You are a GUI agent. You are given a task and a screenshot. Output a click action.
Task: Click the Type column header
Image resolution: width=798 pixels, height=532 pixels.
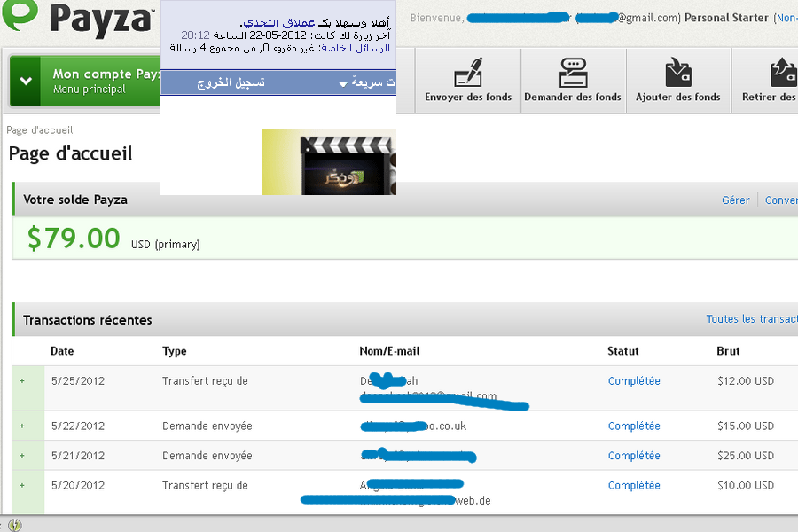pos(174,351)
